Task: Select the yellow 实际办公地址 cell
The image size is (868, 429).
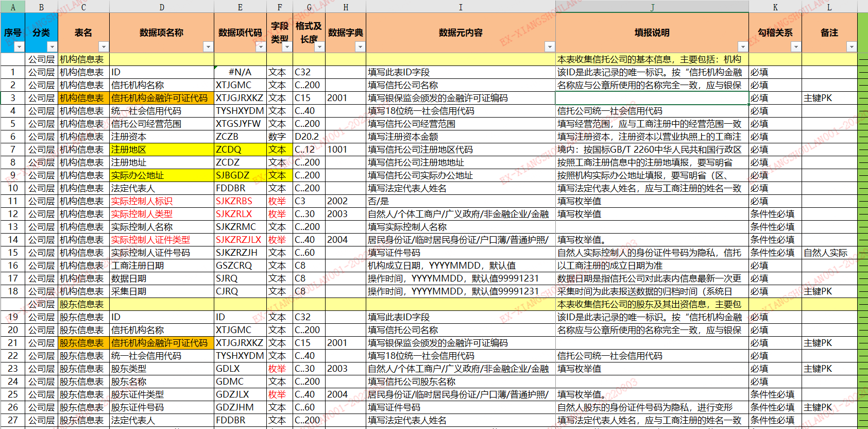Action: click(162, 175)
